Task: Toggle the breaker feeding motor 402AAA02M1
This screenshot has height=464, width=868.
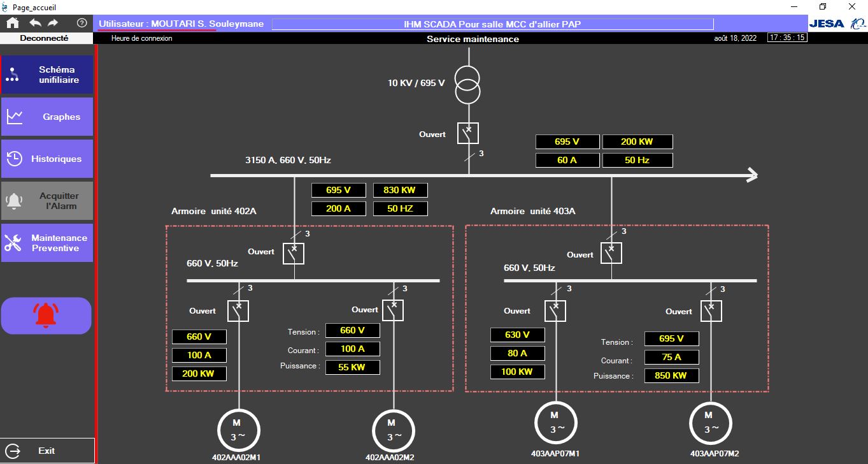Action: (238, 311)
